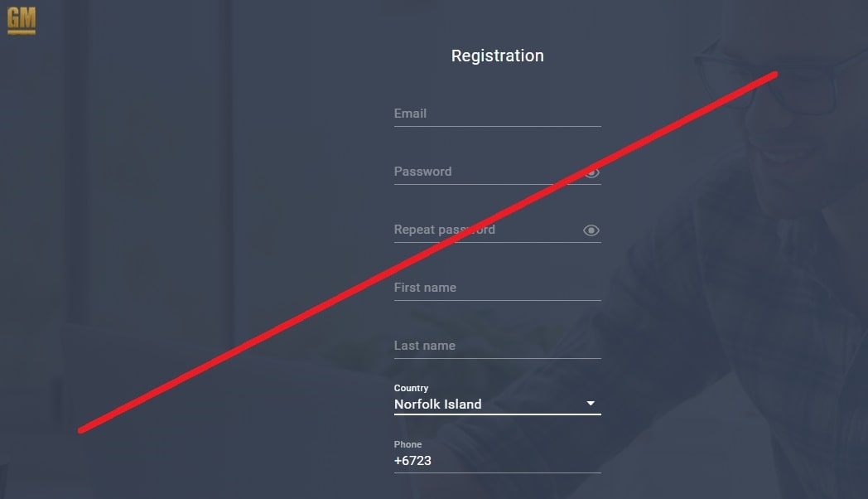Screen dimensions: 868x499
Task: Click the Registration heading
Action: 497,56
